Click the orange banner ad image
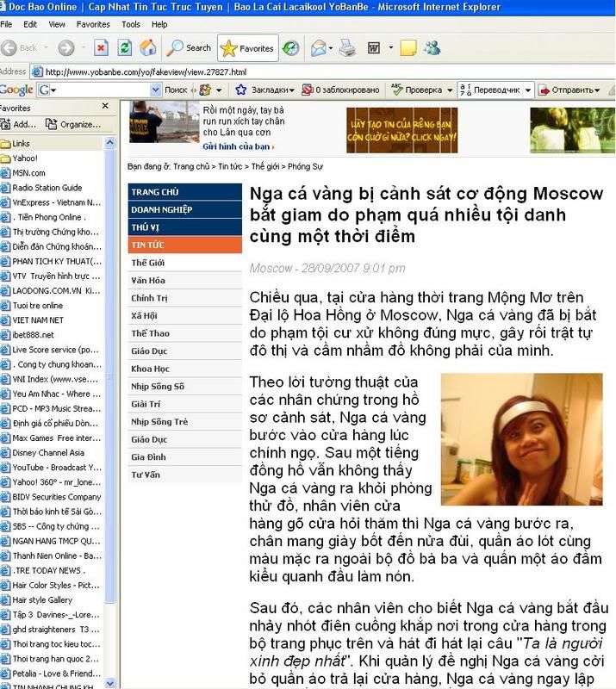This screenshot has height=689, width=616. click(x=401, y=130)
